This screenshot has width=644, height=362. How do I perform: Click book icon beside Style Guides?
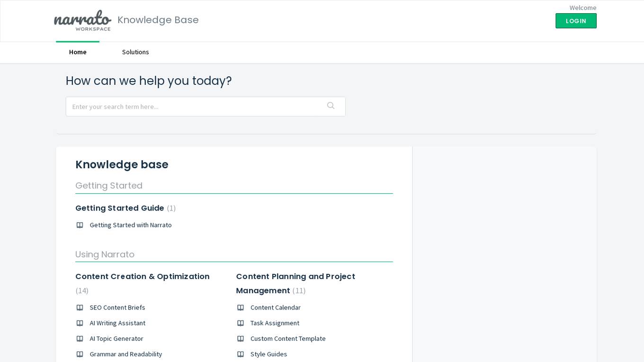pyautogui.click(x=241, y=354)
